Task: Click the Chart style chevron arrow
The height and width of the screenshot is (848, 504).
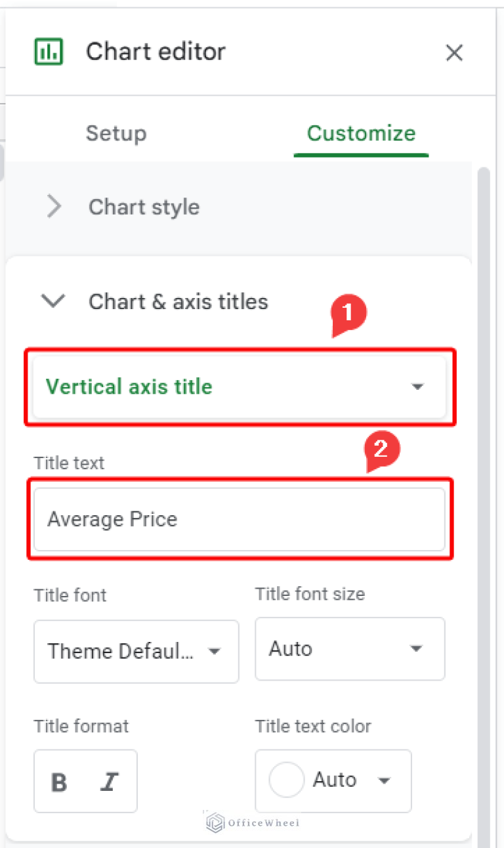Action: 54,207
